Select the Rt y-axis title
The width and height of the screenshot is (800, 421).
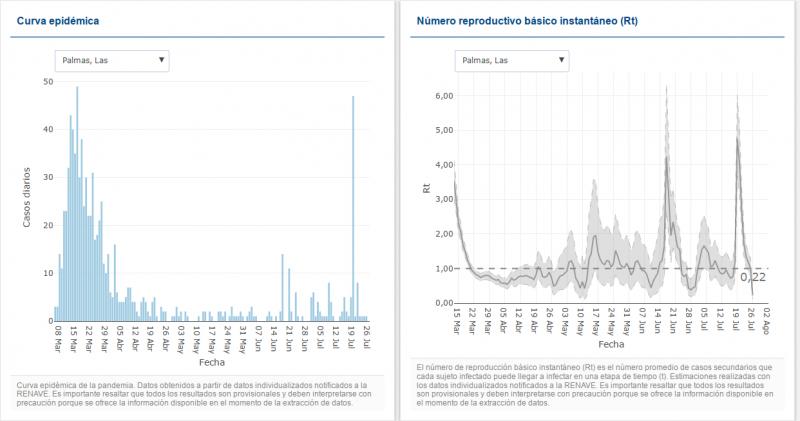(x=427, y=188)
